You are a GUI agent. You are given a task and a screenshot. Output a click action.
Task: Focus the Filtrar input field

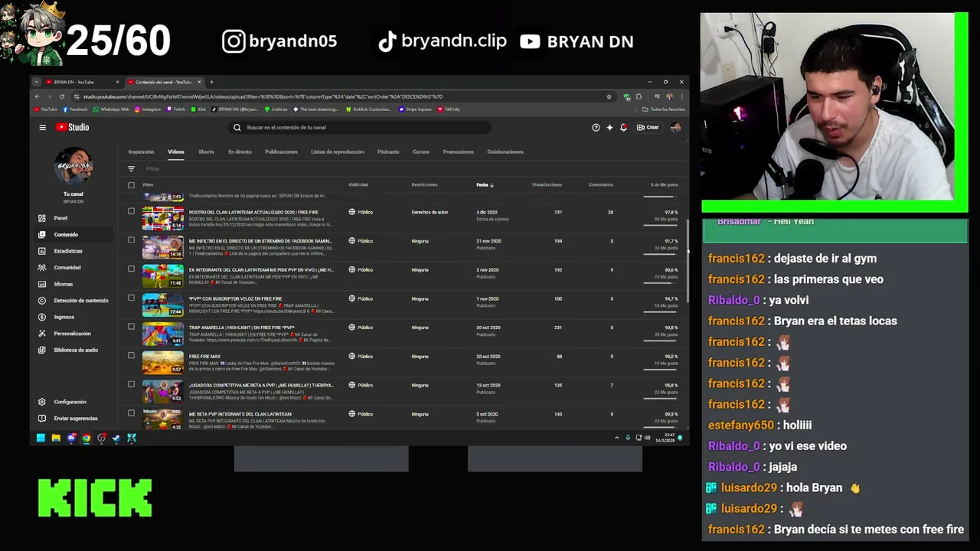[x=153, y=168]
